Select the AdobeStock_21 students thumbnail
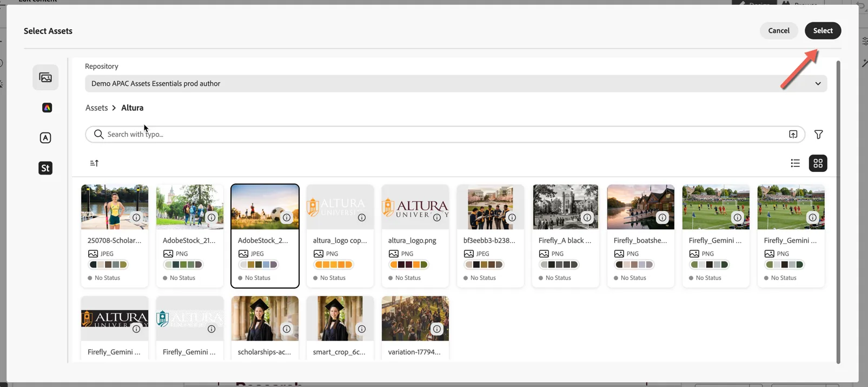 190,207
